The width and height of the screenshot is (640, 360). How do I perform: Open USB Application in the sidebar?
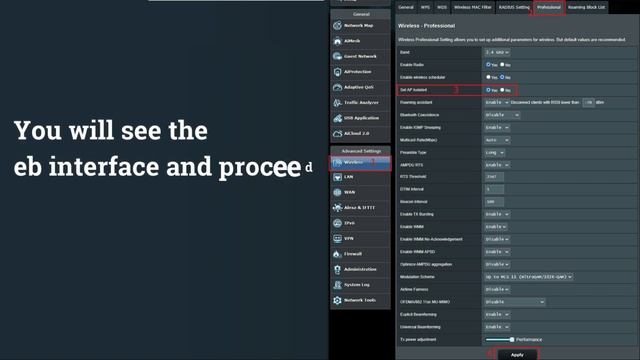[x=360, y=118]
